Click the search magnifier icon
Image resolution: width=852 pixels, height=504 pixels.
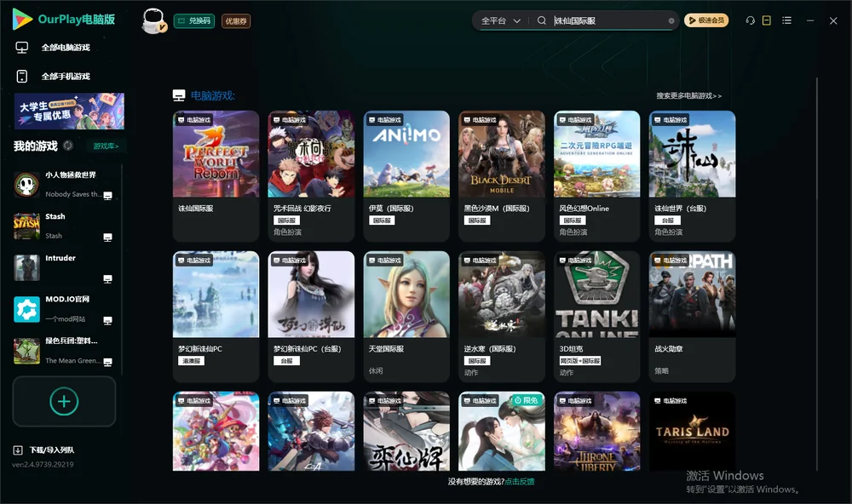click(x=542, y=20)
